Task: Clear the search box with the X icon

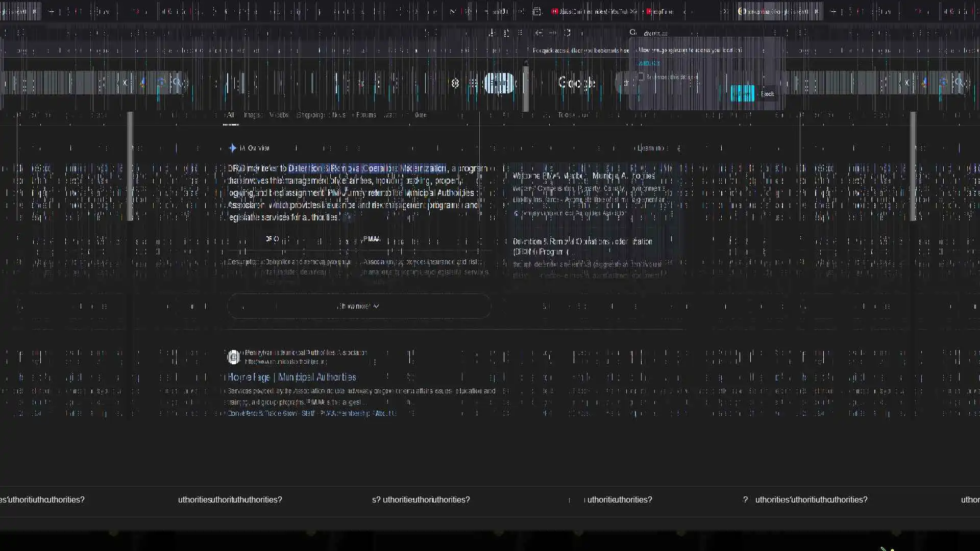Action: click(125, 82)
